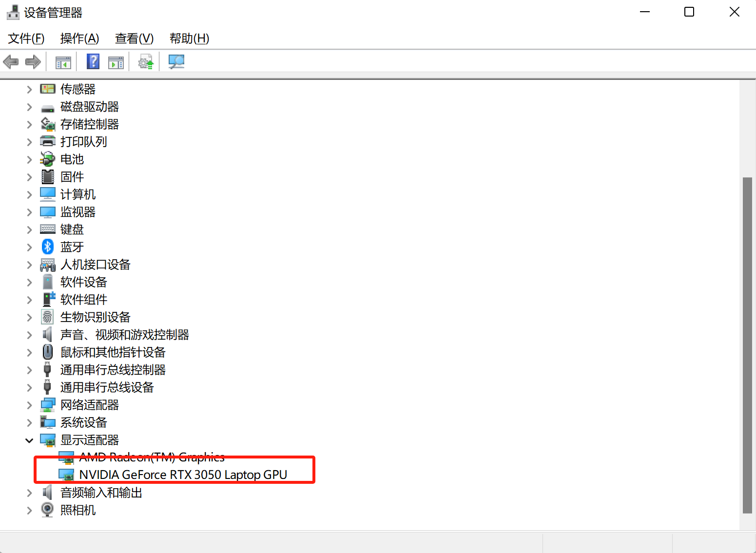Click the 传感器 sensor category icon
Image resolution: width=756 pixels, height=553 pixels.
48,89
